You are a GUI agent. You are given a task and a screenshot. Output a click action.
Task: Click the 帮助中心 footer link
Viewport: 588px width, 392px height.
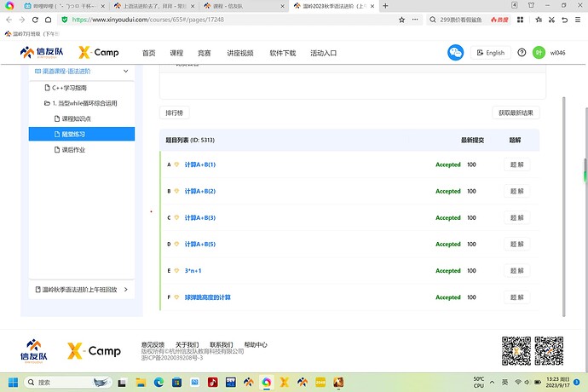(x=256, y=344)
